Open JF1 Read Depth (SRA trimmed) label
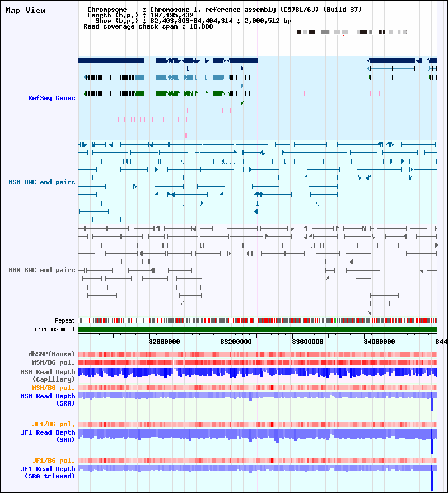 [48, 473]
